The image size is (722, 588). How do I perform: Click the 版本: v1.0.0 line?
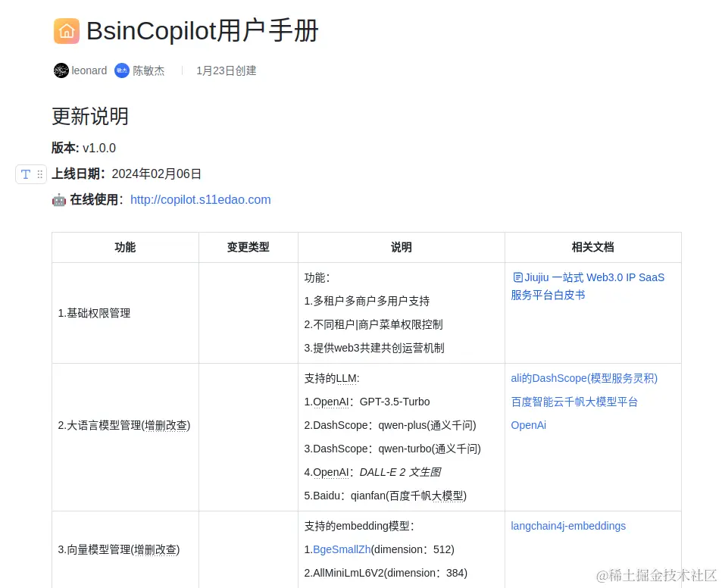click(x=84, y=148)
